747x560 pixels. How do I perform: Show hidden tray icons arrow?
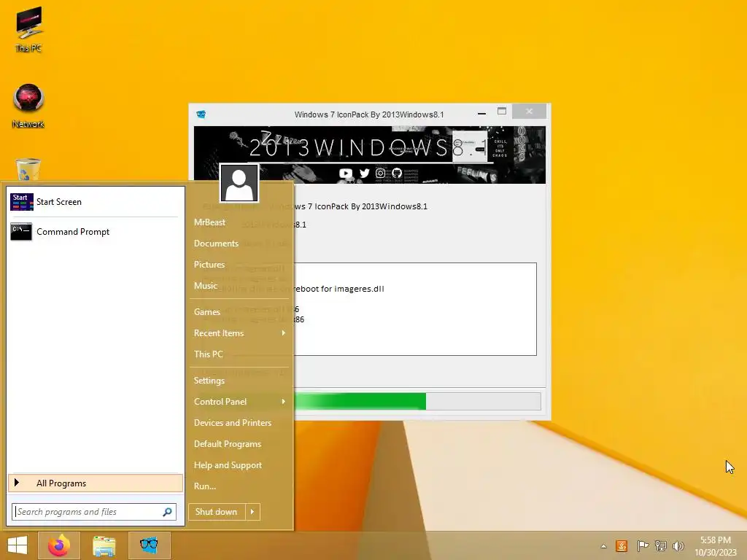(x=603, y=546)
